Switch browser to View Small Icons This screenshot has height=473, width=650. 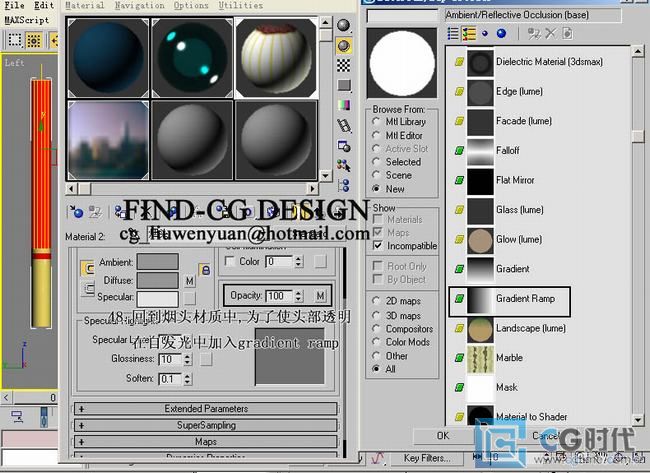[x=485, y=34]
